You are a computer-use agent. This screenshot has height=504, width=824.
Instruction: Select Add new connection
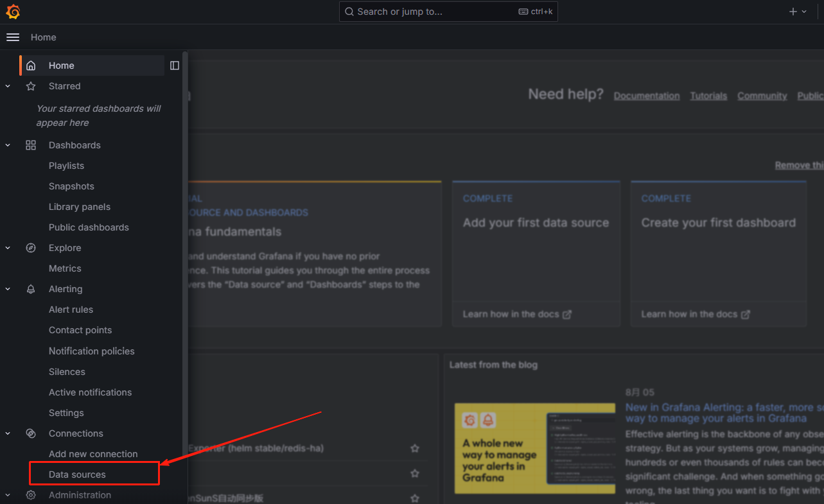(x=93, y=454)
